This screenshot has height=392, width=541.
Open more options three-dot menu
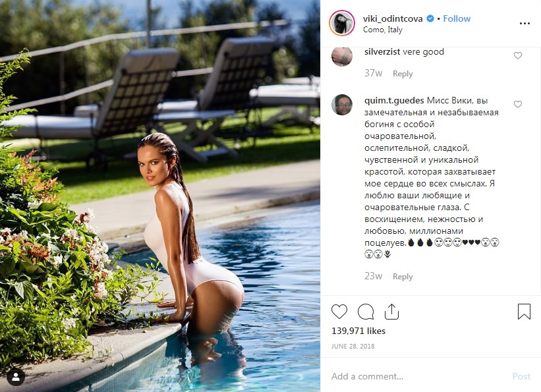coord(525,24)
